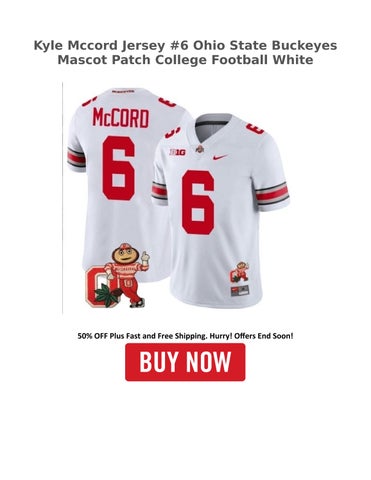This screenshot has width=371, height=480.
Task: Click the Nike swoosh logo on jersey
Action: (220, 157)
